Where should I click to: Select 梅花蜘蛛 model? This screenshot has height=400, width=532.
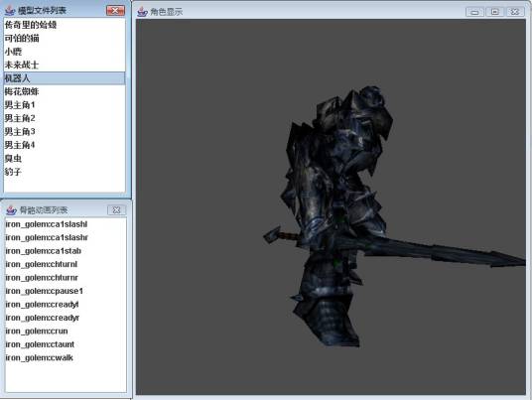[65, 91]
